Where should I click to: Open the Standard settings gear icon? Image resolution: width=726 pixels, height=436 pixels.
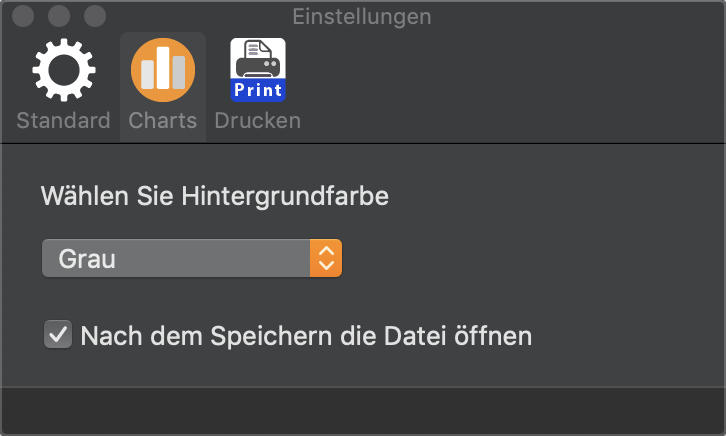pos(64,70)
